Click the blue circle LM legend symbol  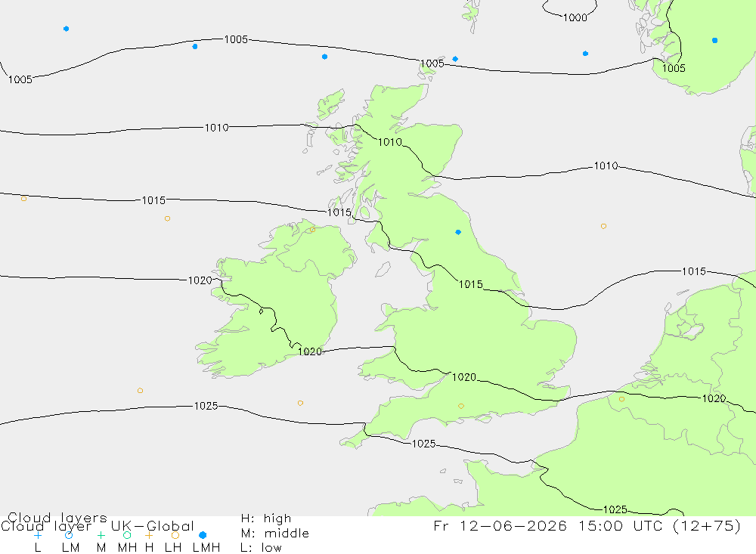coord(69,535)
